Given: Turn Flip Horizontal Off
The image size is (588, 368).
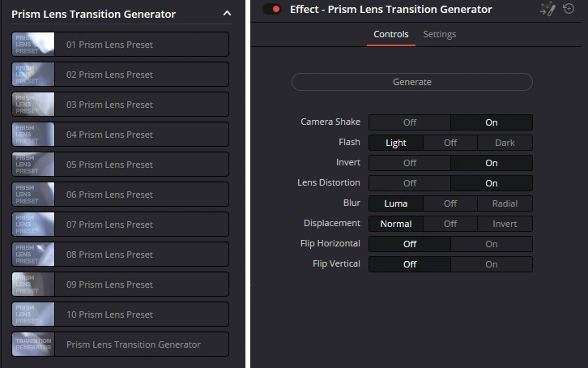Looking at the screenshot, I should click(x=410, y=244).
